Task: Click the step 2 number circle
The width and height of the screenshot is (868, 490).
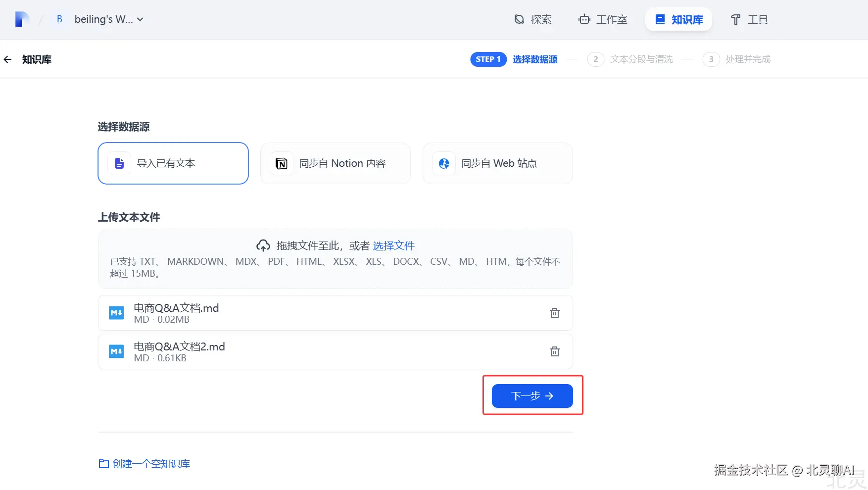Action: click(596, 59)
